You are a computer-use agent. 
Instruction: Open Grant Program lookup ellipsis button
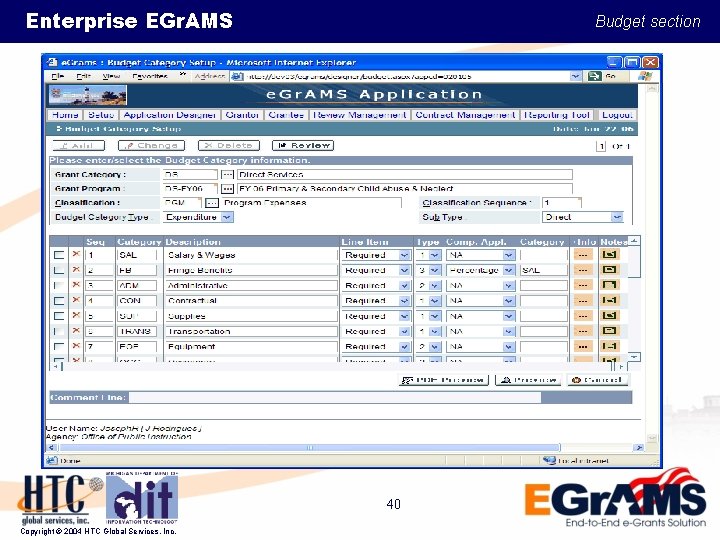[x=227, y=189]
